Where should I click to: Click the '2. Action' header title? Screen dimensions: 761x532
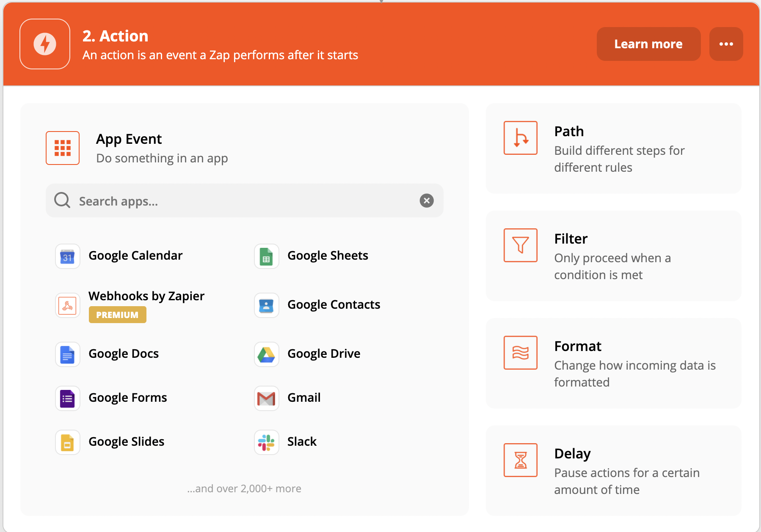[116, 36]
